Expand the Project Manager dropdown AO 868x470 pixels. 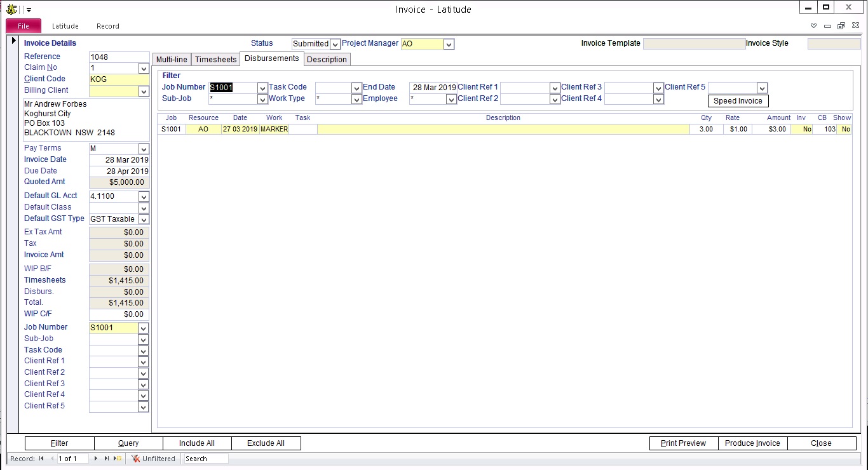449,44
